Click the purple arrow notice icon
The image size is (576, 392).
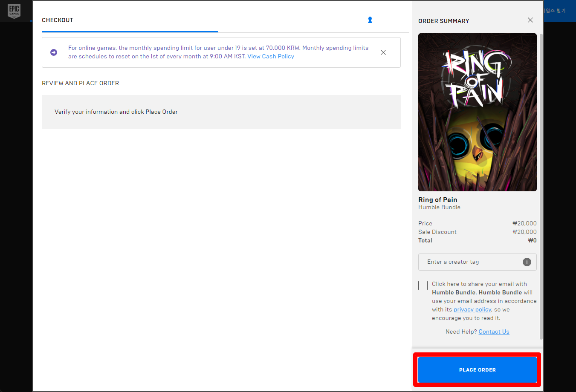coord(54,52)
